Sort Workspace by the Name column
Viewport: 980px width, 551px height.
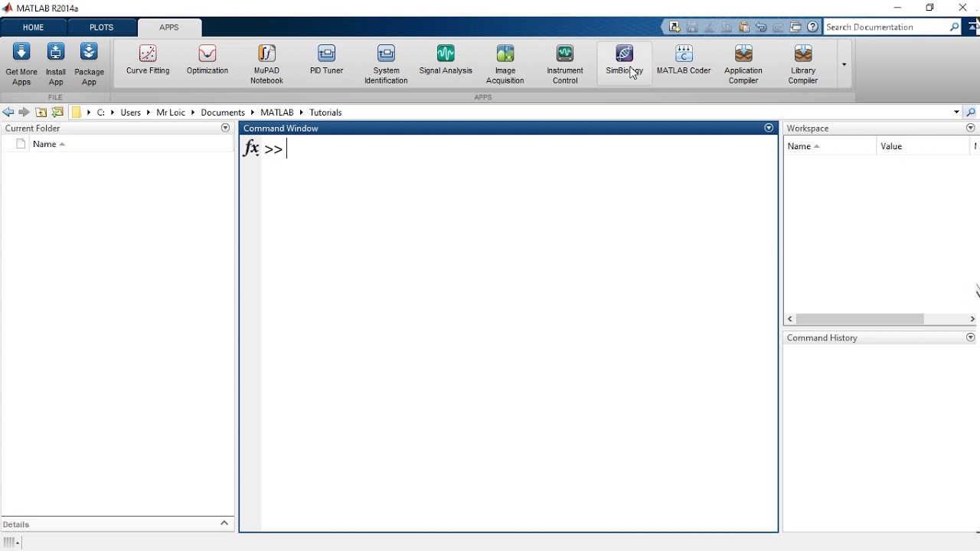coord(803,146)
